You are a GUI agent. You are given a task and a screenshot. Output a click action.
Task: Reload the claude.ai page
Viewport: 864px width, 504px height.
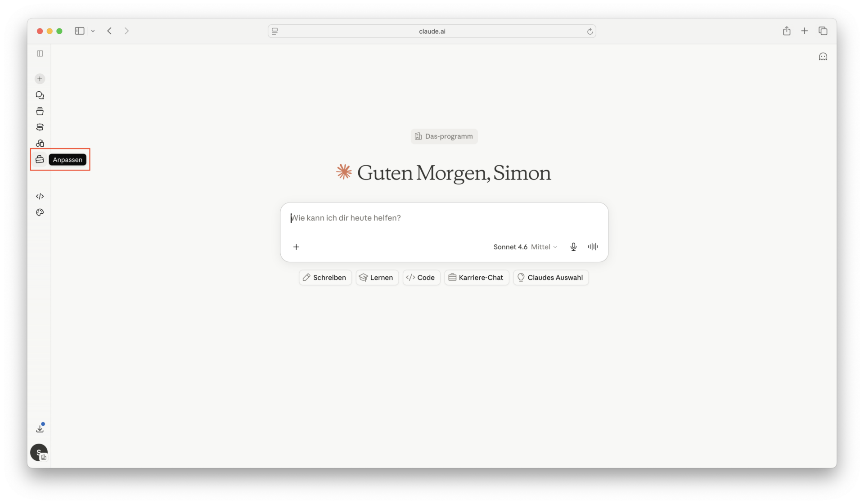pyautogui.click(x=589, y=31)
